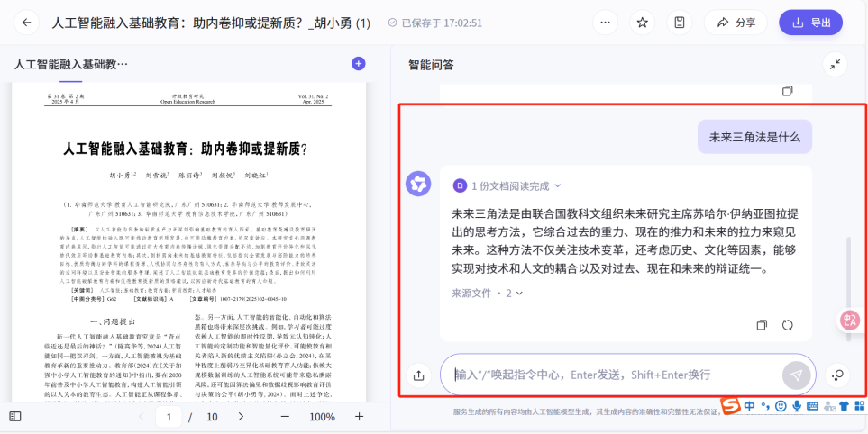
Task: Expand the 来源文件 · 2 sources list
Action: (x=487, y=293)
